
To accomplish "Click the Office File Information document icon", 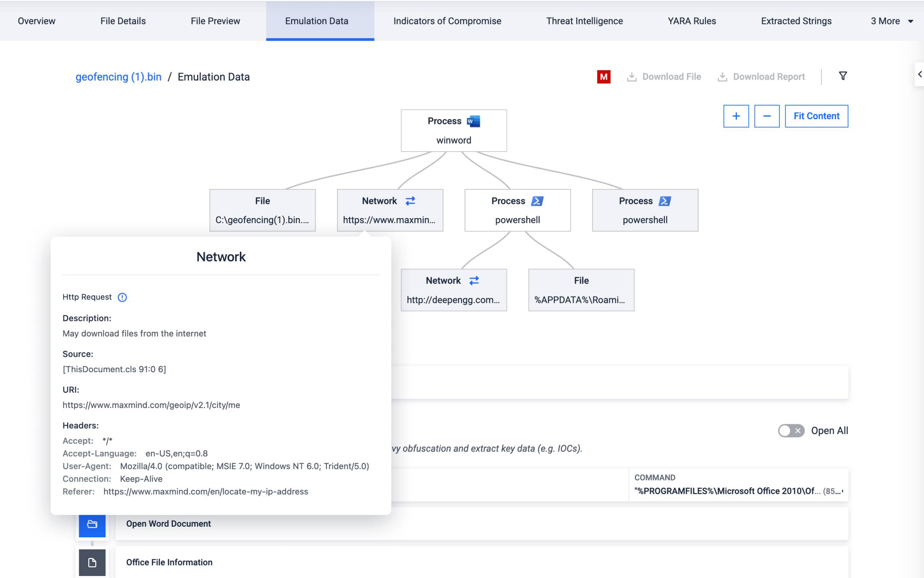I will (x=92, y=563).
